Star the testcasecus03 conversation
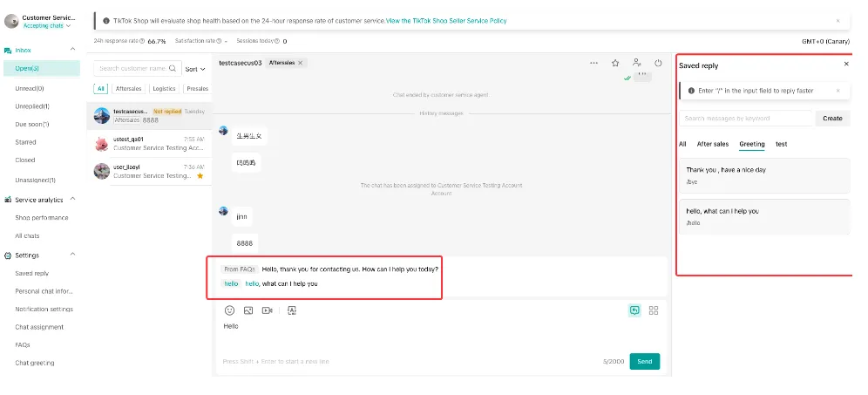This screenshot has height=395, width=868. tap(615, 63)
